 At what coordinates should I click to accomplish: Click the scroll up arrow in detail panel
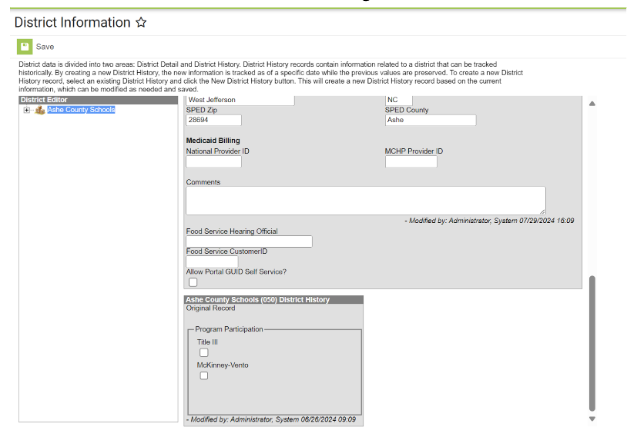(590, 104)
